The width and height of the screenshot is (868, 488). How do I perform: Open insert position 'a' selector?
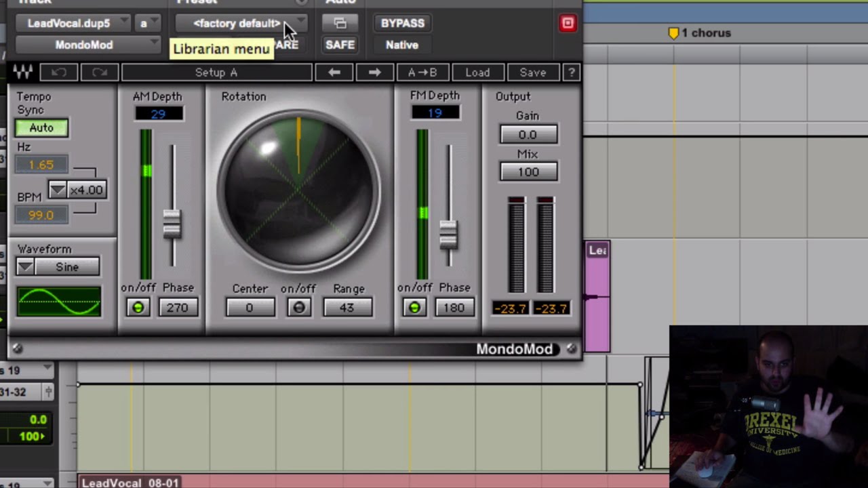pyautogui.click(x=147, y=23)
